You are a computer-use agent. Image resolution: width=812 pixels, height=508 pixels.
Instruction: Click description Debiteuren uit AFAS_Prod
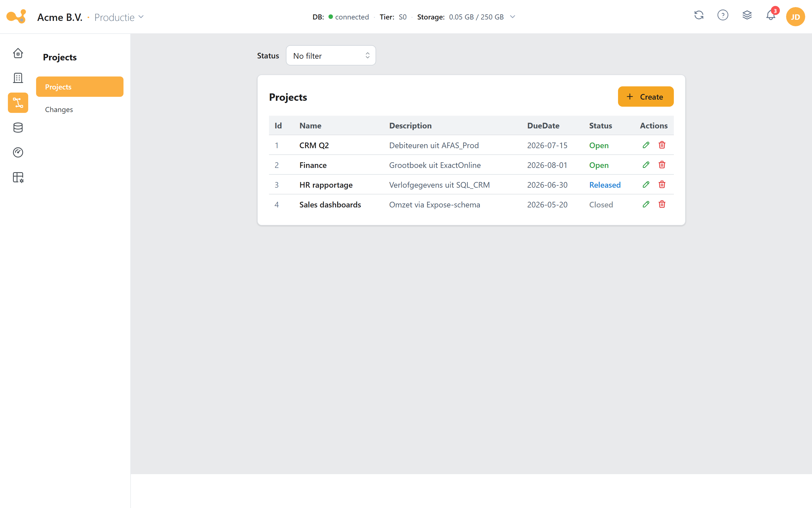(x=434, y=145)
